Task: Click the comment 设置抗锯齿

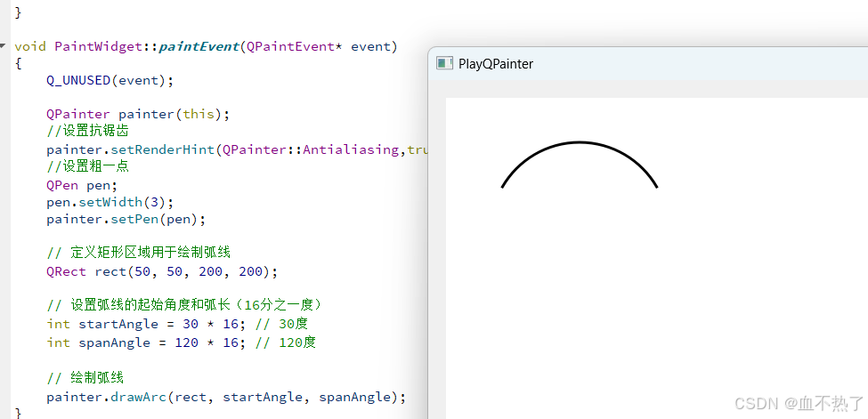Action: tap(88, 131)
